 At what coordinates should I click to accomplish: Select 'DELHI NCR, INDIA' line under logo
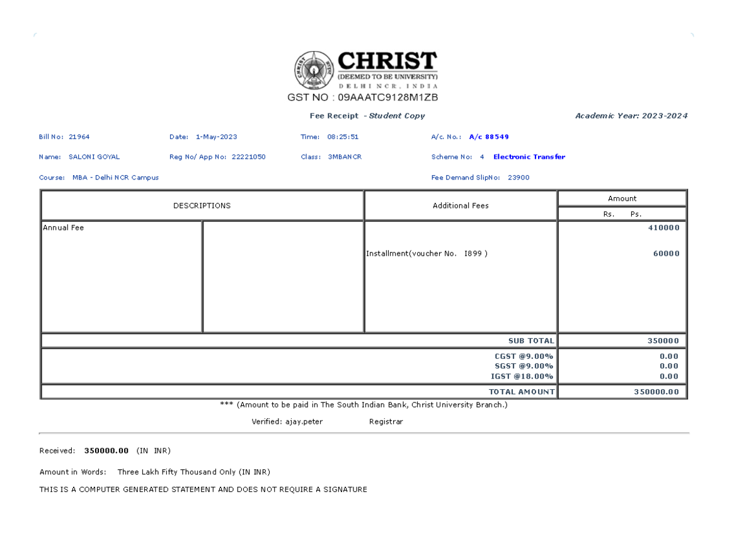coord(388,86)
